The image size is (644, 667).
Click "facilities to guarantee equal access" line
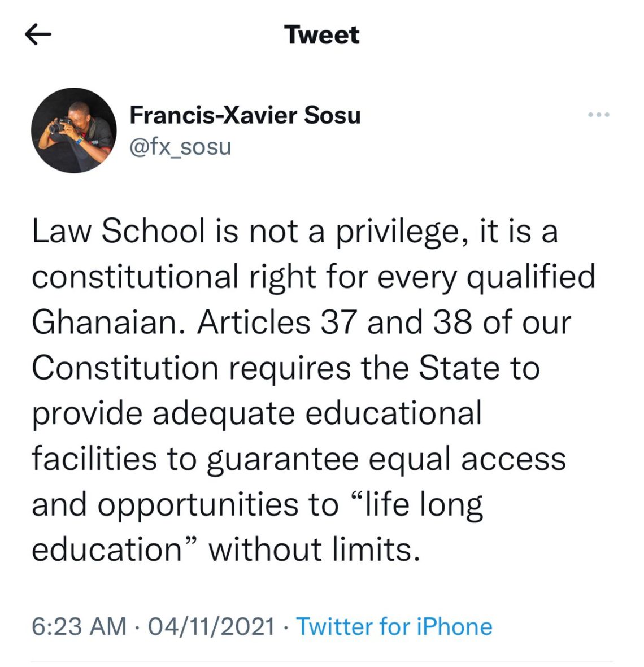(x=298, y=459)
